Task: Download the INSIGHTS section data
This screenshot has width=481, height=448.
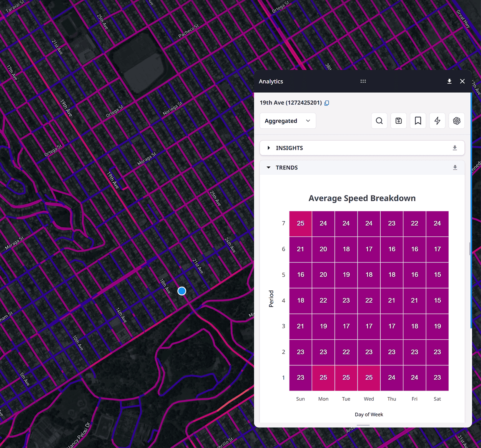Action: pyautogui.click(x=455, y=148)
